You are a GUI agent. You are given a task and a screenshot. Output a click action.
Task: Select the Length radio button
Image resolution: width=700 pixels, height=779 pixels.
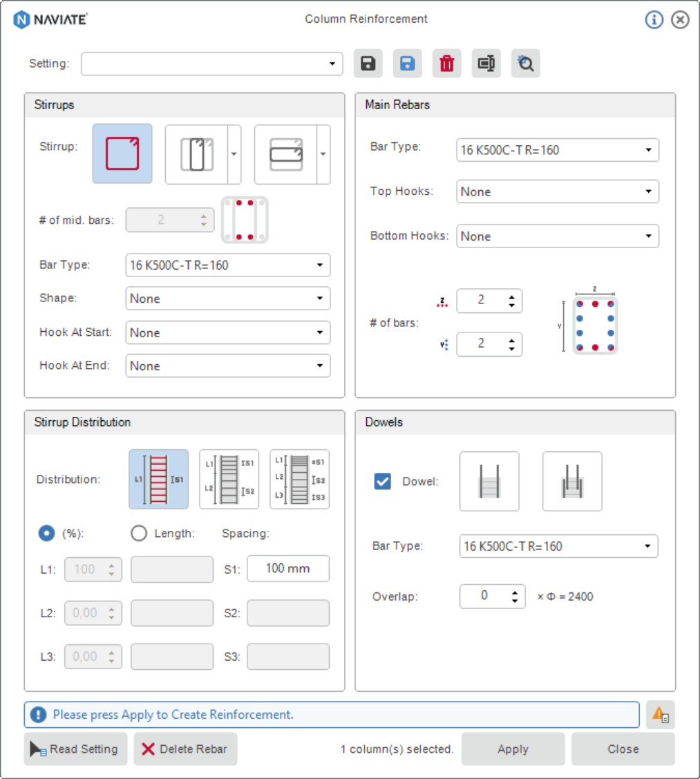coord(139,533)
